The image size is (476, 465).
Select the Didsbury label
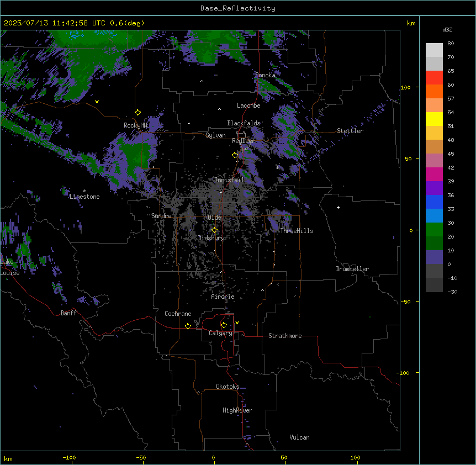(211, 238)
